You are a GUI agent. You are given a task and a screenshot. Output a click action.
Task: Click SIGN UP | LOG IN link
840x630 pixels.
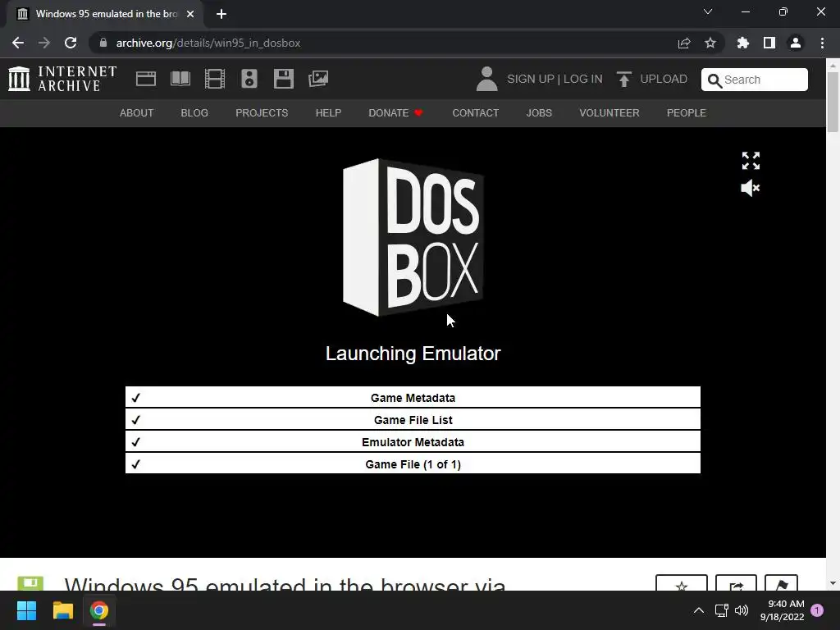(555, 79)
